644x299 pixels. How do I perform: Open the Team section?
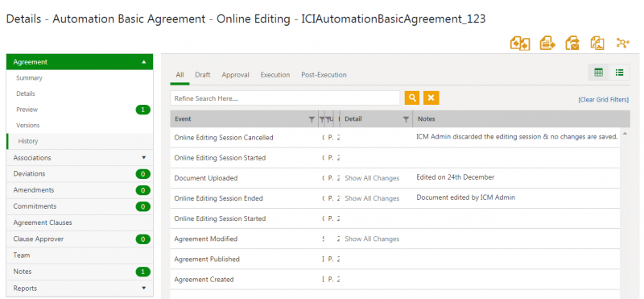[x=80, y=255]
